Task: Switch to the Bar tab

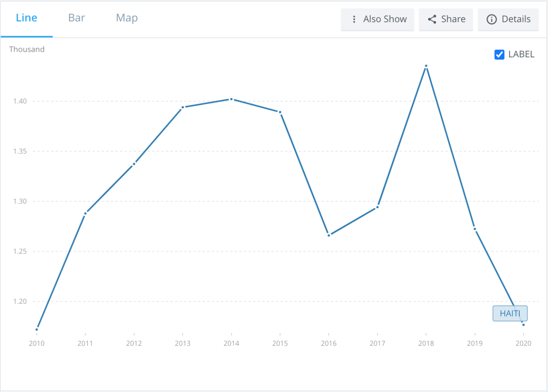Action: point(77,18)
